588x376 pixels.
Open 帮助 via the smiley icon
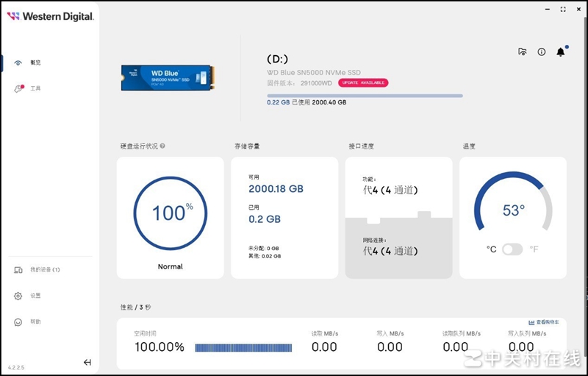click(x=18, y=322)
